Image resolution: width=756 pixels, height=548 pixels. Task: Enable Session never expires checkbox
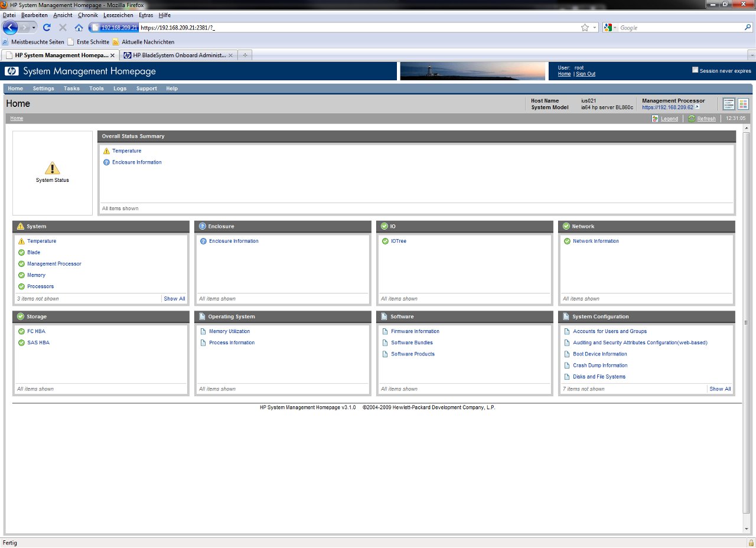click(x=695, y=70)
